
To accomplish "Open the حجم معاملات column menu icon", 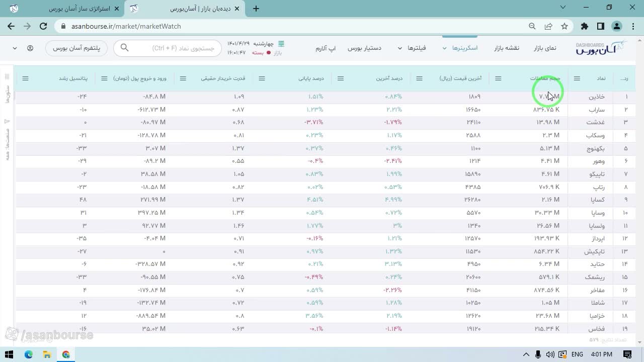I will click(498, 78).
